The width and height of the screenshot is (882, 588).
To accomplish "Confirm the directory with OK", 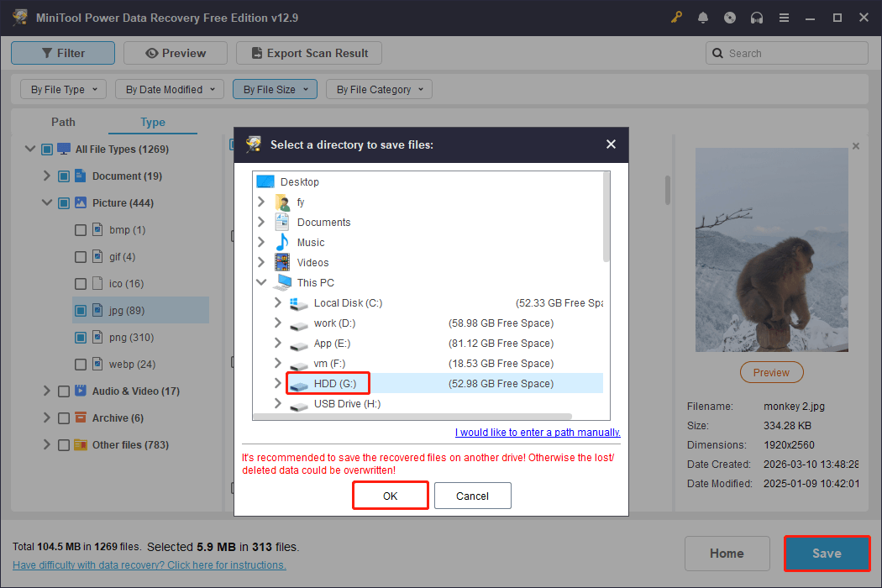I will pos(391,496).
